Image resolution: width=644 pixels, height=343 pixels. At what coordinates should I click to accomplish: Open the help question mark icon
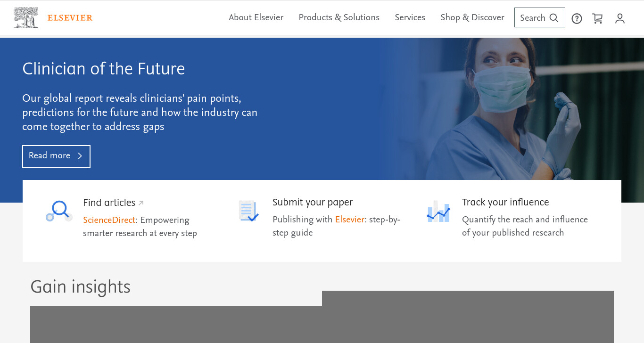(x=577, y=18)
